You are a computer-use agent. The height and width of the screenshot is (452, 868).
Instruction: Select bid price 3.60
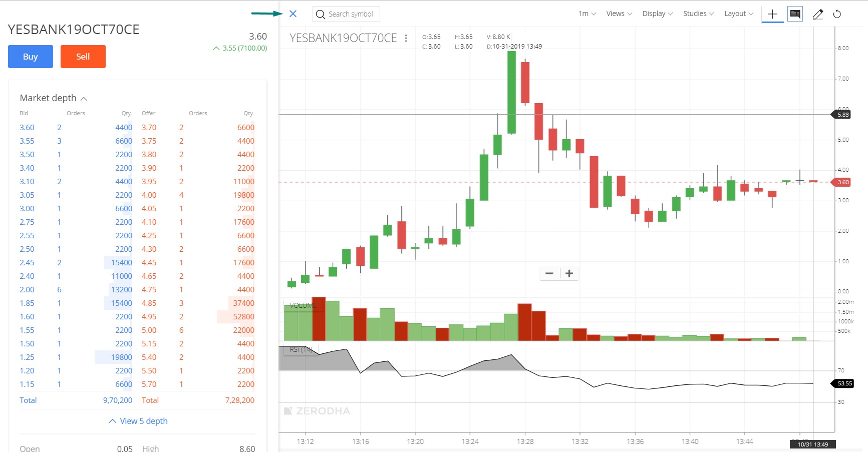click(27, 127)
